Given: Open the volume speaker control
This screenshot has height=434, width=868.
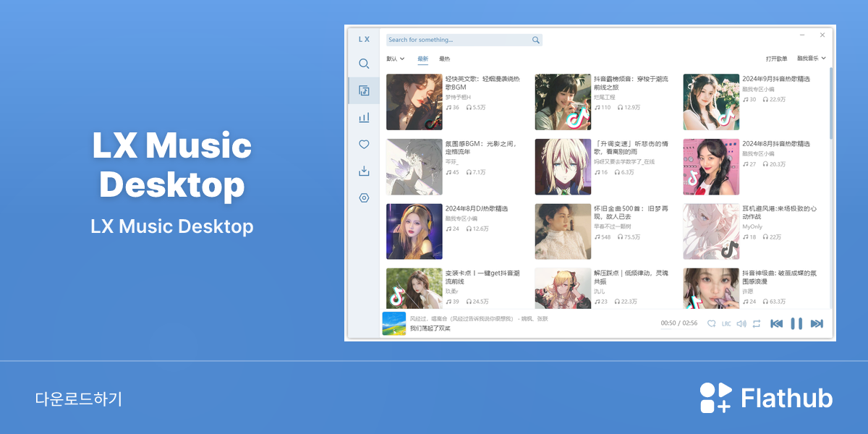Looking at the screenshot, I should click(741, 324).
